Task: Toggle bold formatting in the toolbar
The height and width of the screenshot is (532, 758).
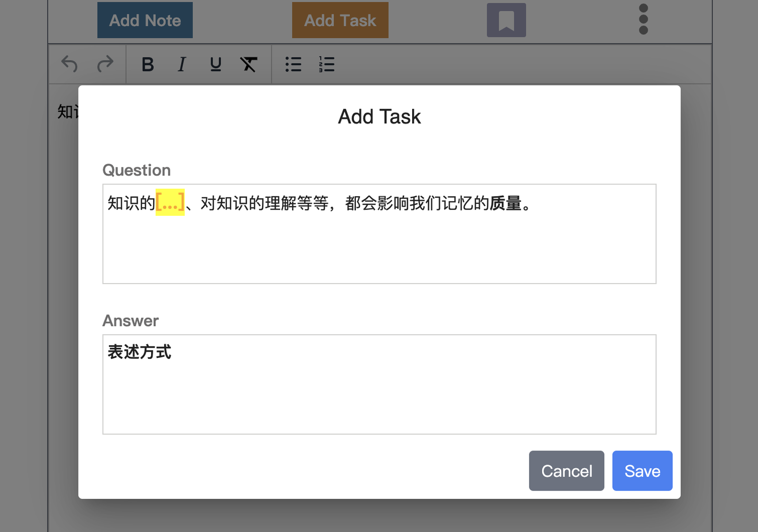Action: 148,64
